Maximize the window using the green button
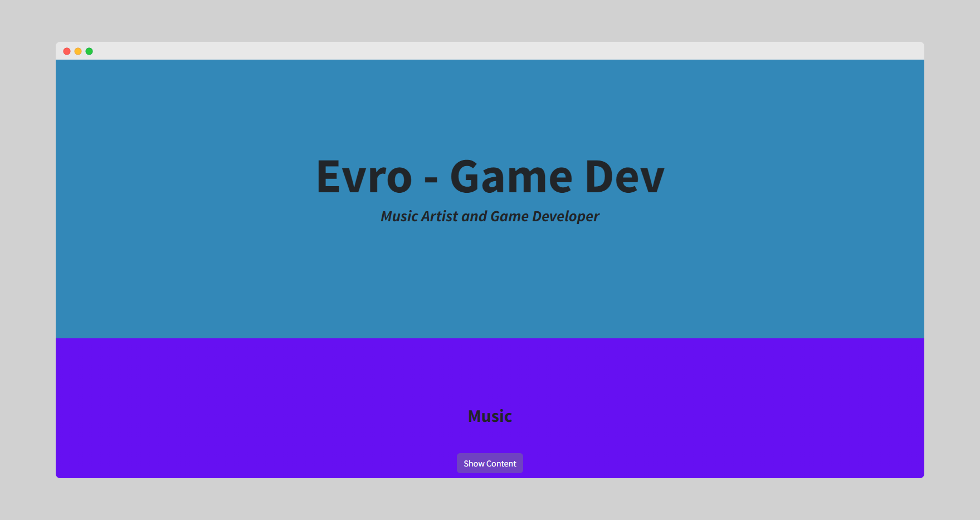Screen dimensions: 980x520 click(89, 51)
